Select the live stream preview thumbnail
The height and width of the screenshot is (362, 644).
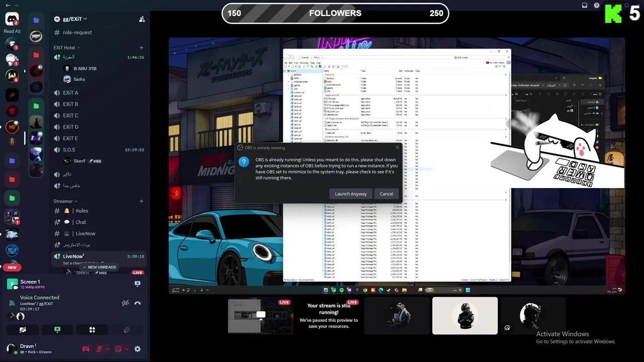coord(260,315)
